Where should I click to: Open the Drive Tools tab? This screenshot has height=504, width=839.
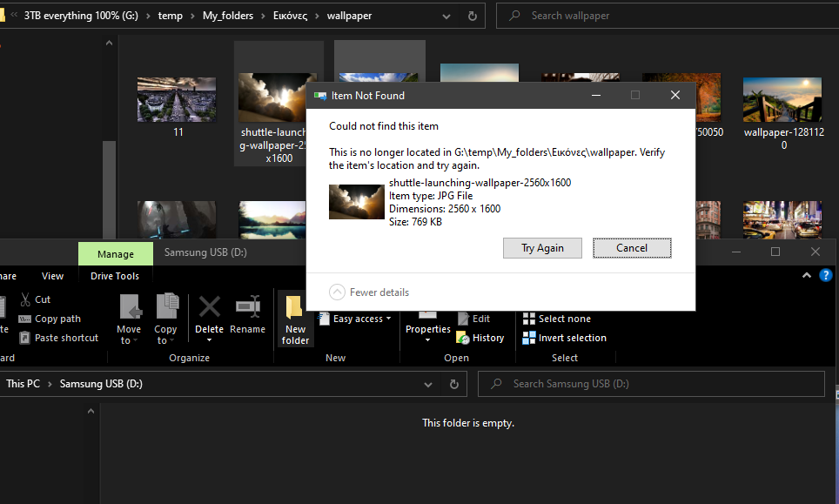(x=115, y=276)
